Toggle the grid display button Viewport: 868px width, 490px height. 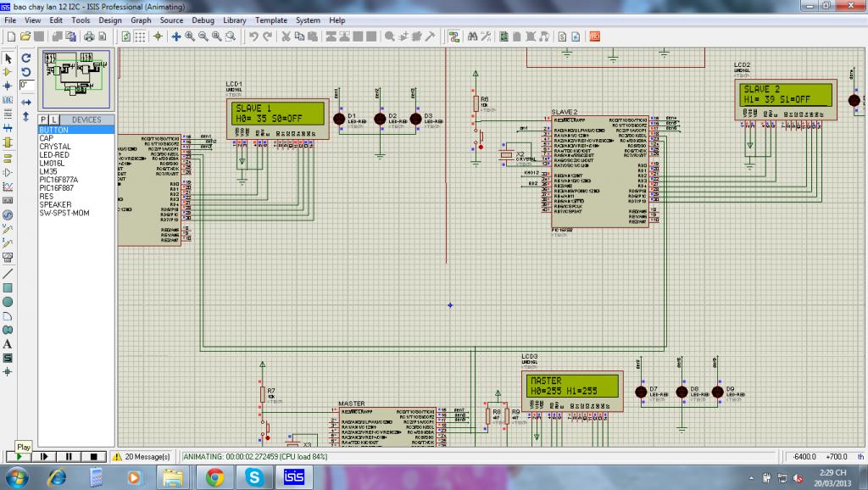coord(142,36)
